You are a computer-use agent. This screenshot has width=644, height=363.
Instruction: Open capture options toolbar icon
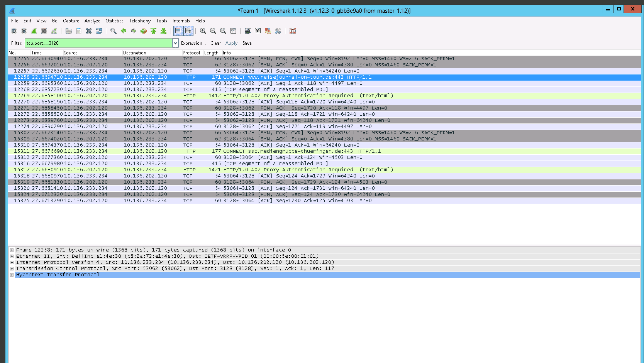pyautogui.click(x=24, y=31)
